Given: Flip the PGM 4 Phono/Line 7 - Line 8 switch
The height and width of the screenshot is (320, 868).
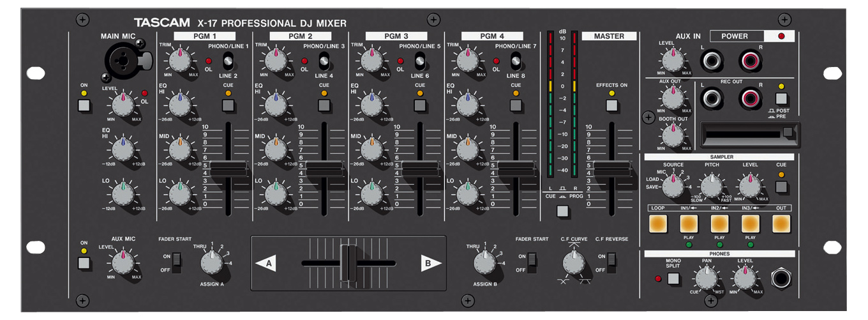Looking at the screenshot, I should (x=515, y=61).
